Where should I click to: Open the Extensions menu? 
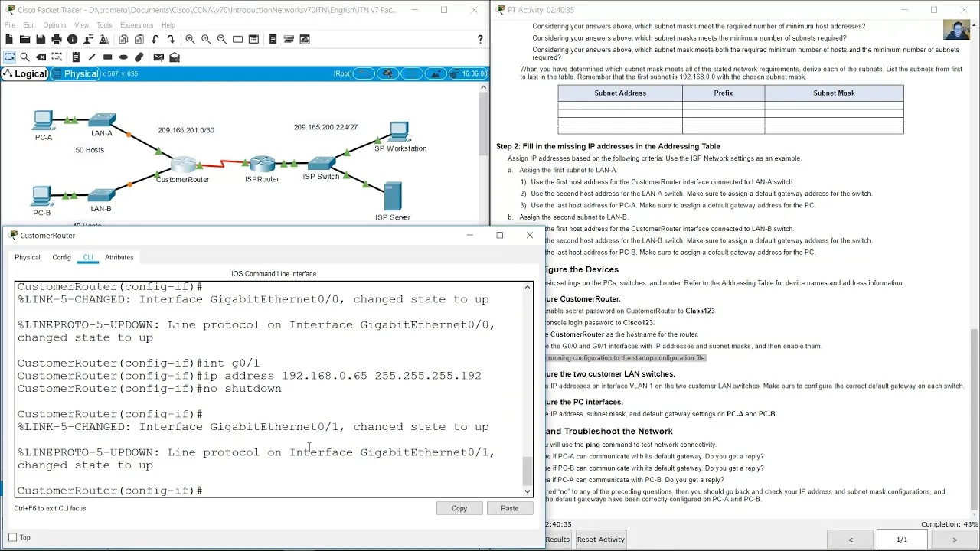pos(136,25)
